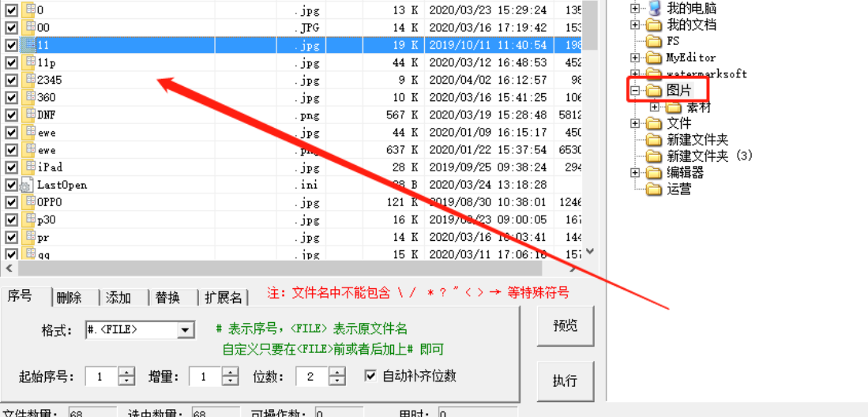Toggle the checkbox for LastOpen
868x417 pixels.
coord(10,185)
